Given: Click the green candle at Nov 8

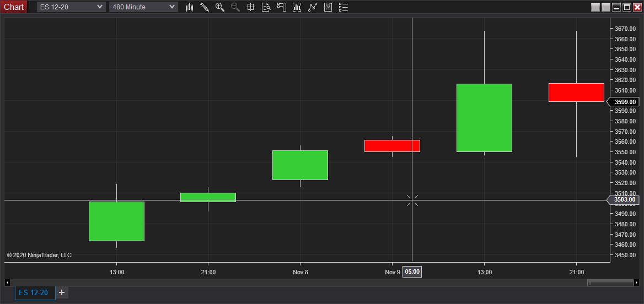Looking at the screenshot, I should point(300,165).
